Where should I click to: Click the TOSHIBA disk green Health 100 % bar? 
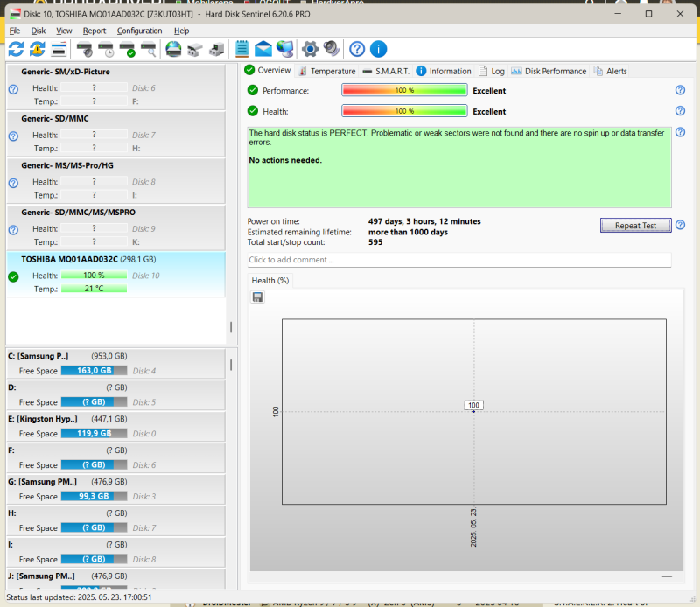(x=94, y=276)
